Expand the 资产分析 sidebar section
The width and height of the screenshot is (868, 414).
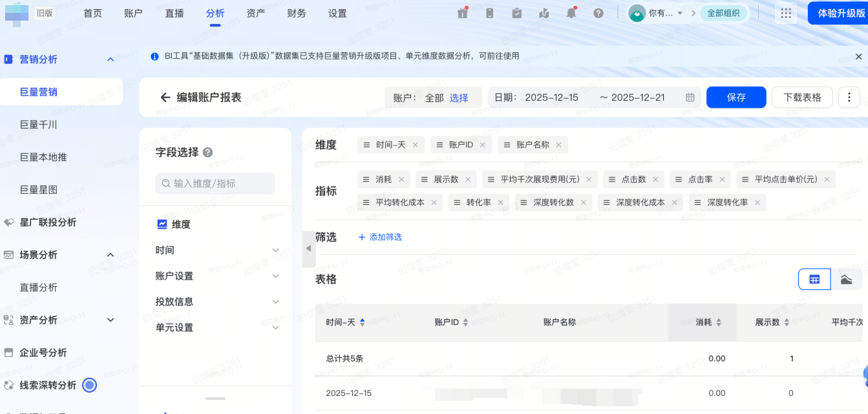click(111, 320)
